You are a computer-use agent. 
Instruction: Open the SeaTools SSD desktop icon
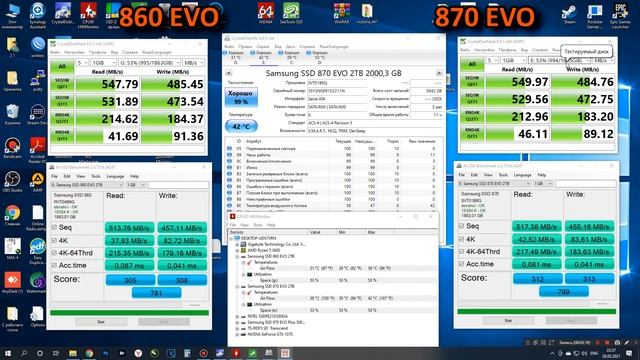click(x=291, y=12)
